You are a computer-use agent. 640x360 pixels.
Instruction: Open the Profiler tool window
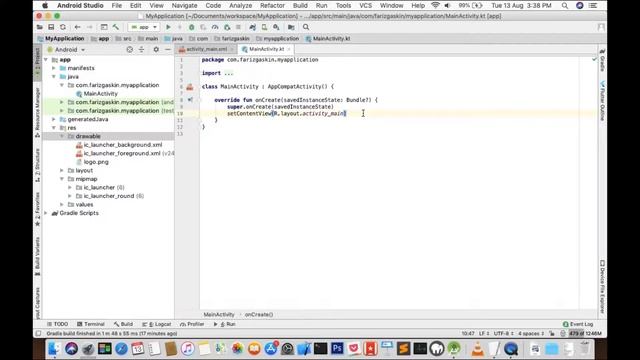click(x=192, y=324)
